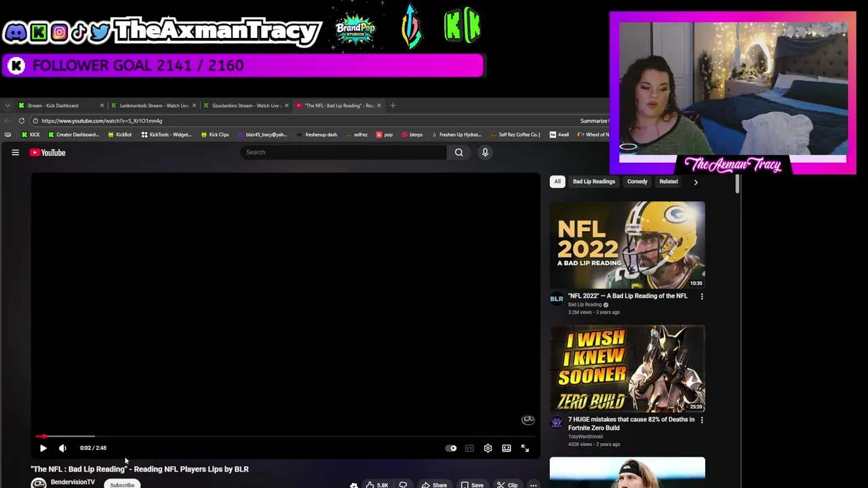Screen dimensions: 868x488
Task: Seek along the video progress bar
Action: [x=285, y=436]
